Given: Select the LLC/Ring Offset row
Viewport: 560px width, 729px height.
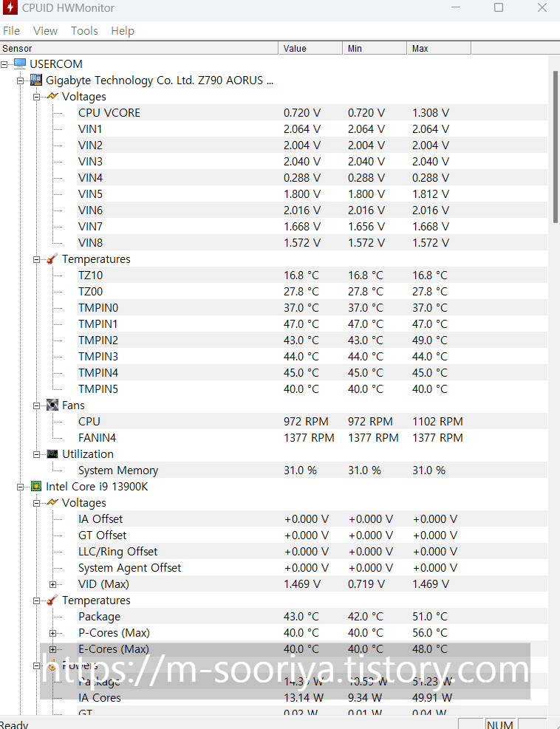Looking at the screenshot, I should click(x=313, y=552).
